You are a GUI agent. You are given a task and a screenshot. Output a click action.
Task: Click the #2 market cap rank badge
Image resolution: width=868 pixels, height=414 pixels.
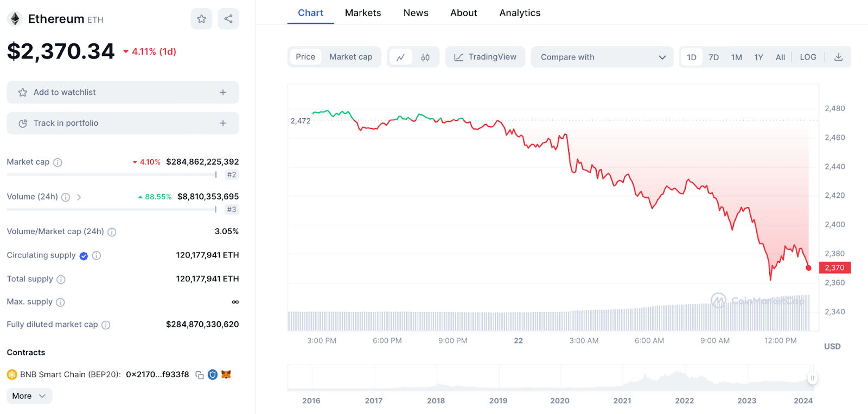[x=232, y=174]
